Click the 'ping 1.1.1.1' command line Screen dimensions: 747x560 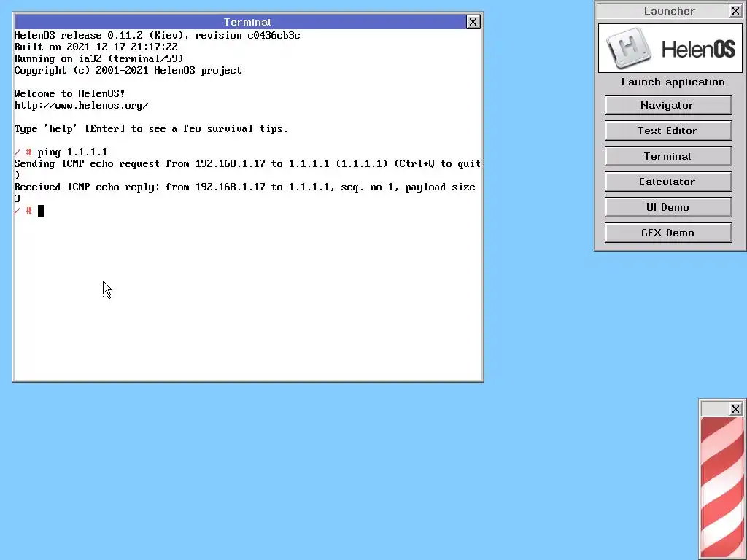click(x=61, y=152)
